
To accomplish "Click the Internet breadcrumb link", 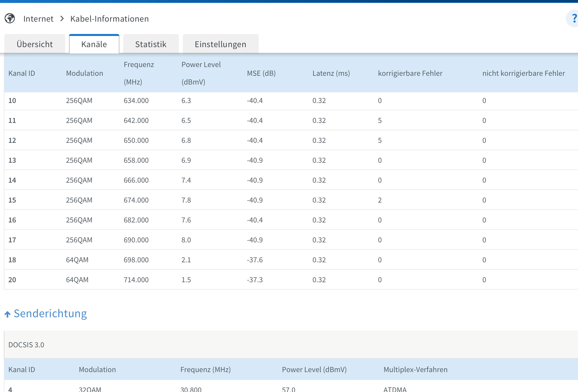I will click(38, 19).
